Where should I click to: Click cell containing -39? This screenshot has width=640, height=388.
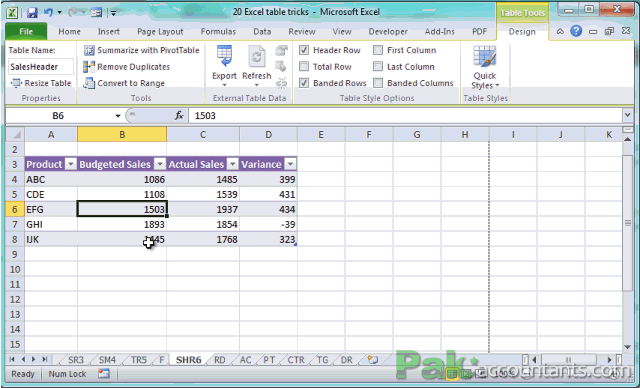click(268, 224)
